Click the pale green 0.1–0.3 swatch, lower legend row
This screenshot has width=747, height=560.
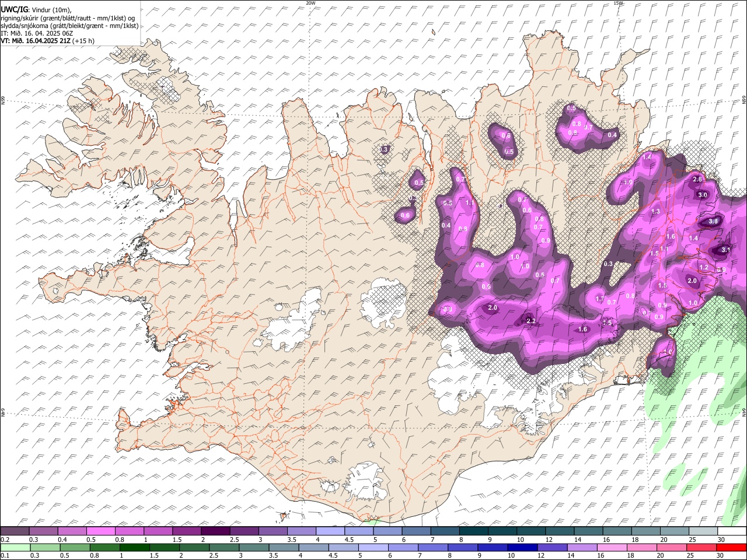[15, 547]
